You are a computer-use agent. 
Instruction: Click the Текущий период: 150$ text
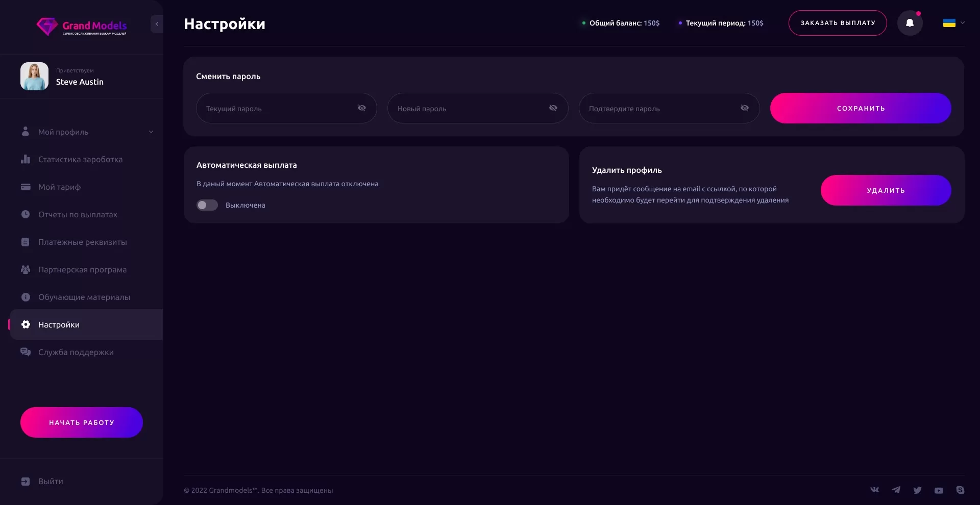724,23
